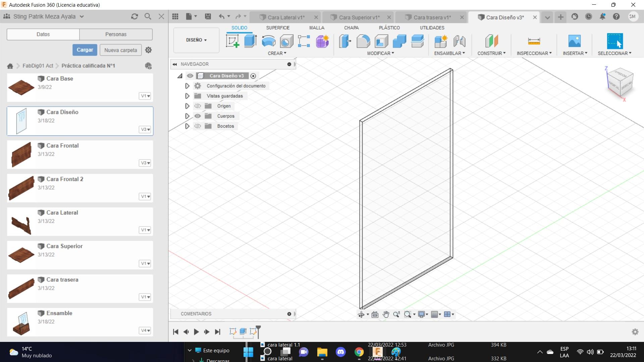Screen dimensions: 644x362
Task: Show the Origen folder visibility
Action: coord(198,106)
